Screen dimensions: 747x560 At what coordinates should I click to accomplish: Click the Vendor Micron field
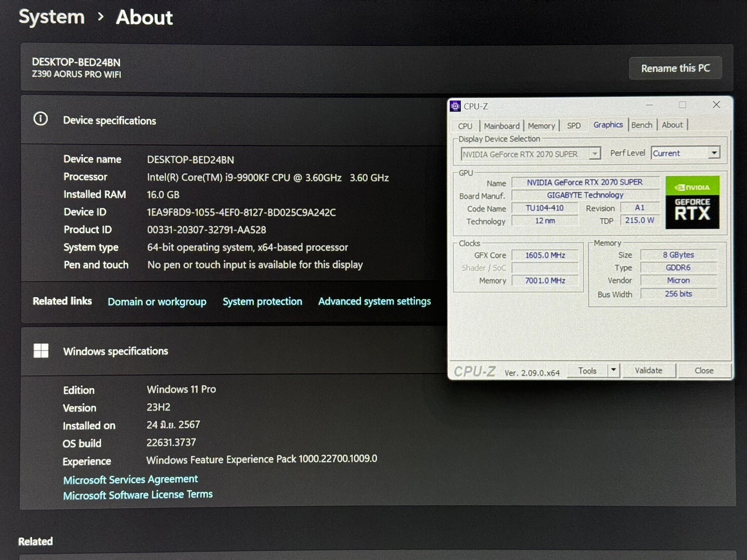click(x=679, y=280)
